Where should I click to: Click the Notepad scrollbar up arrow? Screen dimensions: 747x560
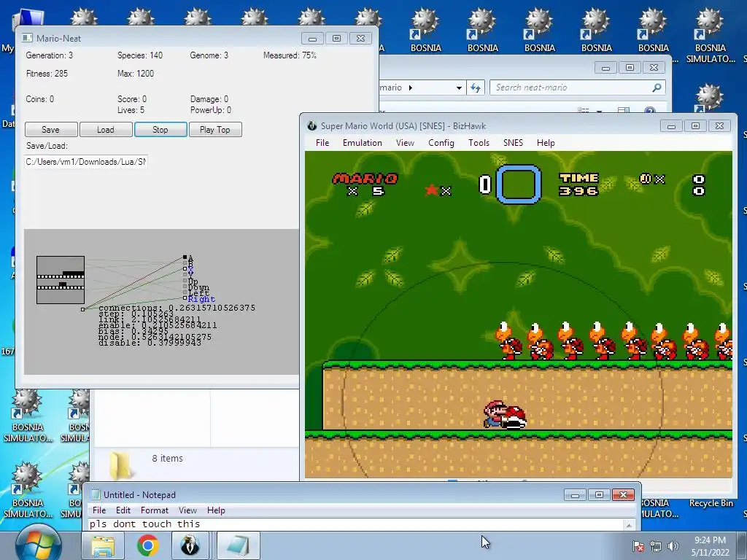(630, 525)
